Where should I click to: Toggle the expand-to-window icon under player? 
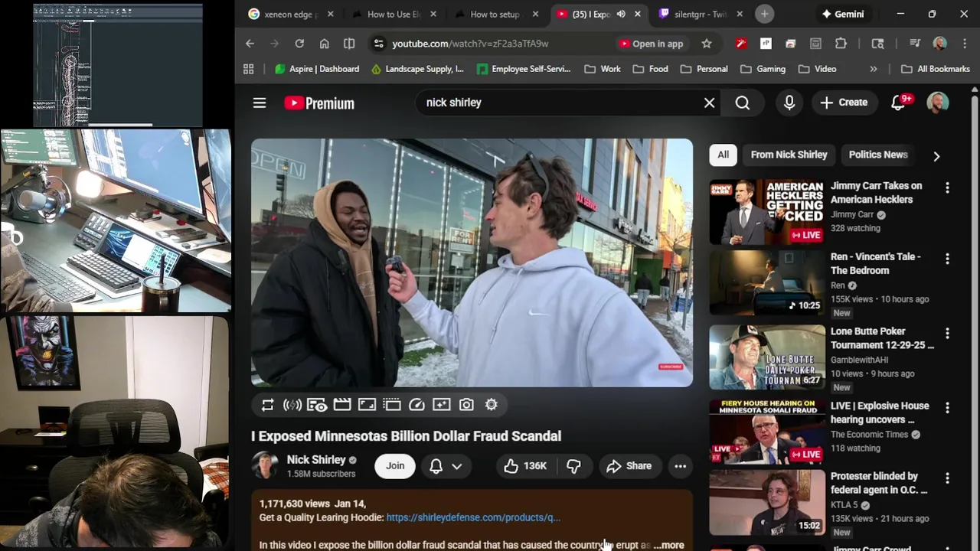click(367, 405)
